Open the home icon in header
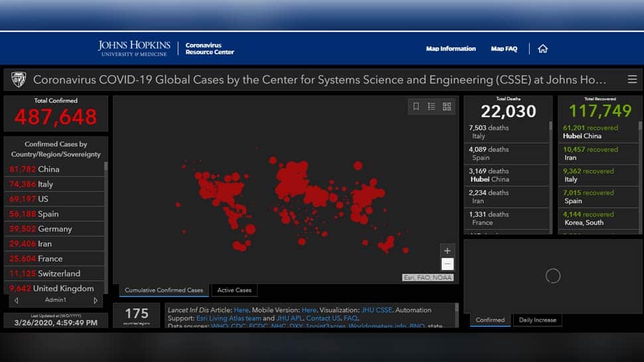 [x=542, y=49]
